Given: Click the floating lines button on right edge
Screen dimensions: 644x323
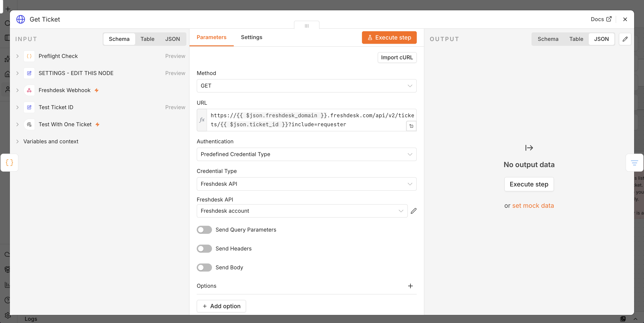Looking at the screenshot, I should click(x=634, y=163).
